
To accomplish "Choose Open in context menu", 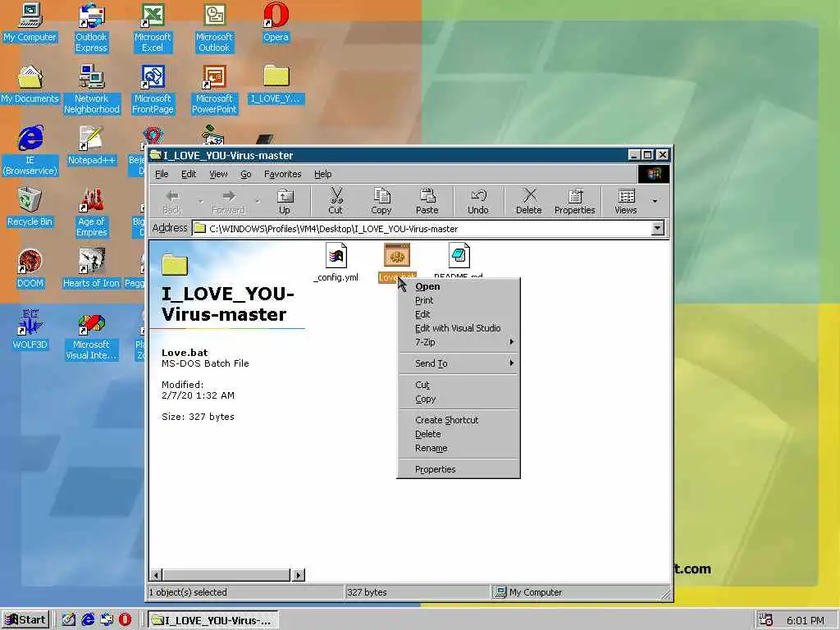I will point(459,286).
